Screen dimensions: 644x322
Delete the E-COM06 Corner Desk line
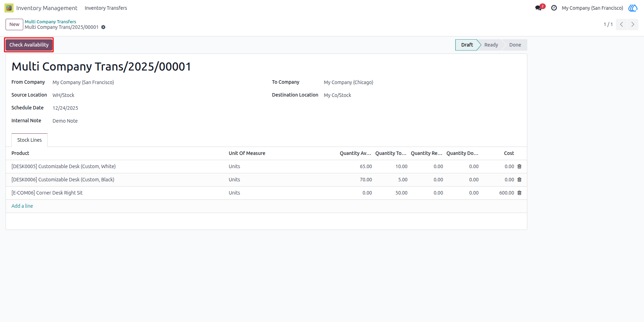point(519,193)
